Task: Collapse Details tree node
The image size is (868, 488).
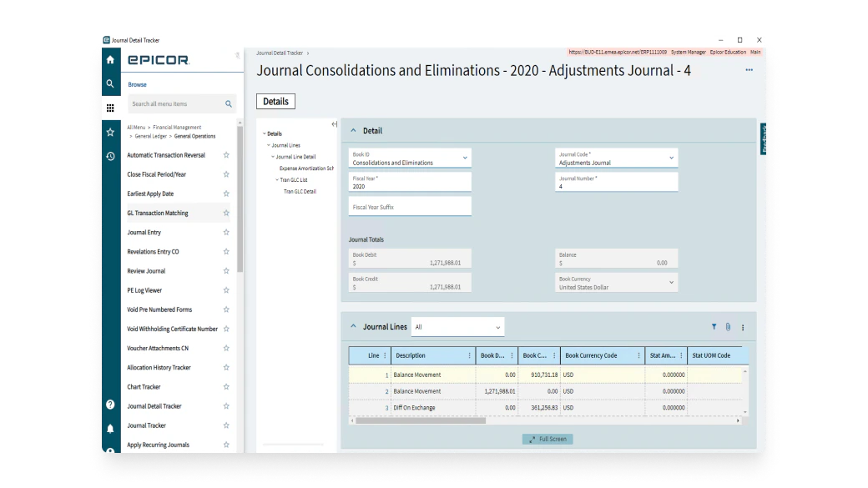Action: [x=264, y=134]
